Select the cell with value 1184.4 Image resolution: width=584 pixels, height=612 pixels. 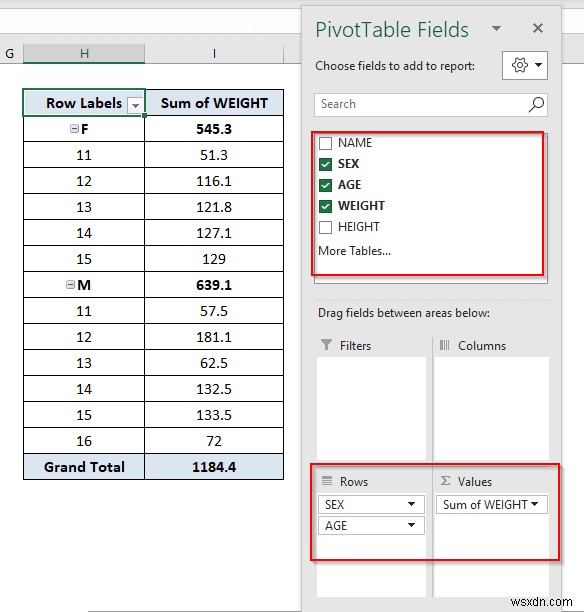click(x=214, y=467)
